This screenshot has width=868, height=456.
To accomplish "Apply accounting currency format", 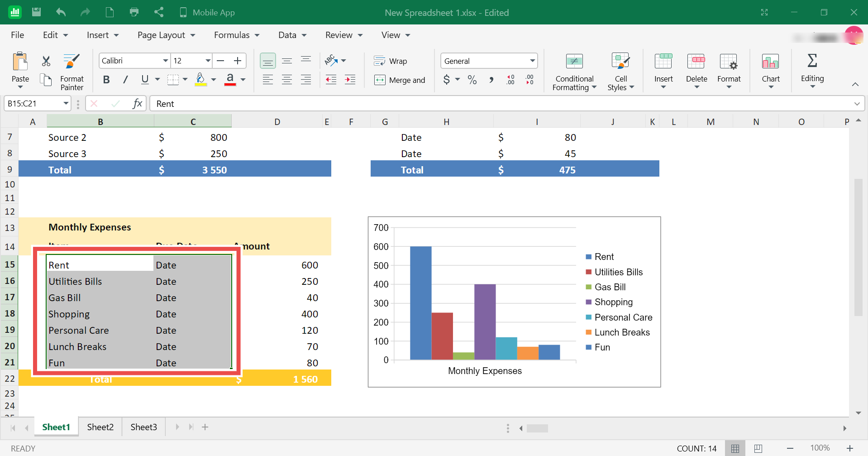I will pos(447,80).
